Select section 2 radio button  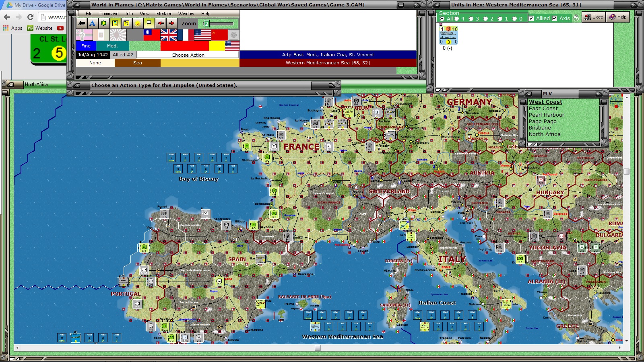pos(486,19)
